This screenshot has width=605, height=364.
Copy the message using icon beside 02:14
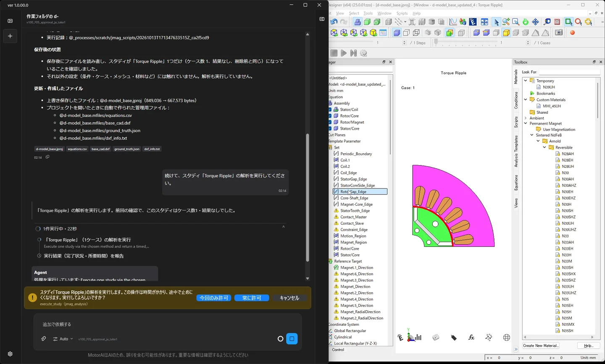click(x=47, y=157)
